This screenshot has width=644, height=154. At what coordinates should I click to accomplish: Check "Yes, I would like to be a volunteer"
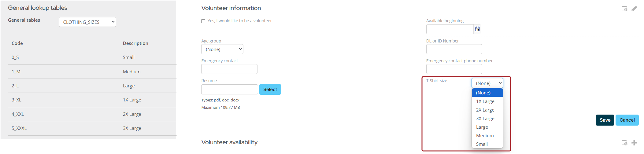[x=203, y=21]
